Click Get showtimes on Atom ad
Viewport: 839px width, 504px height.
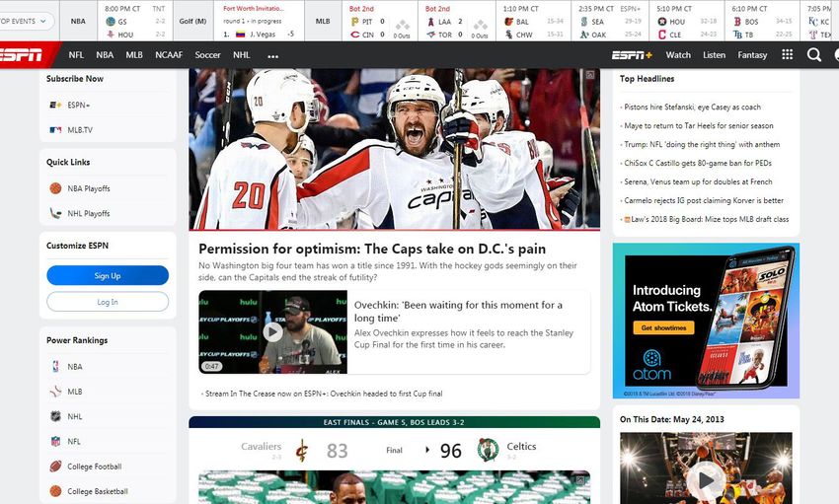coord(663,327)
